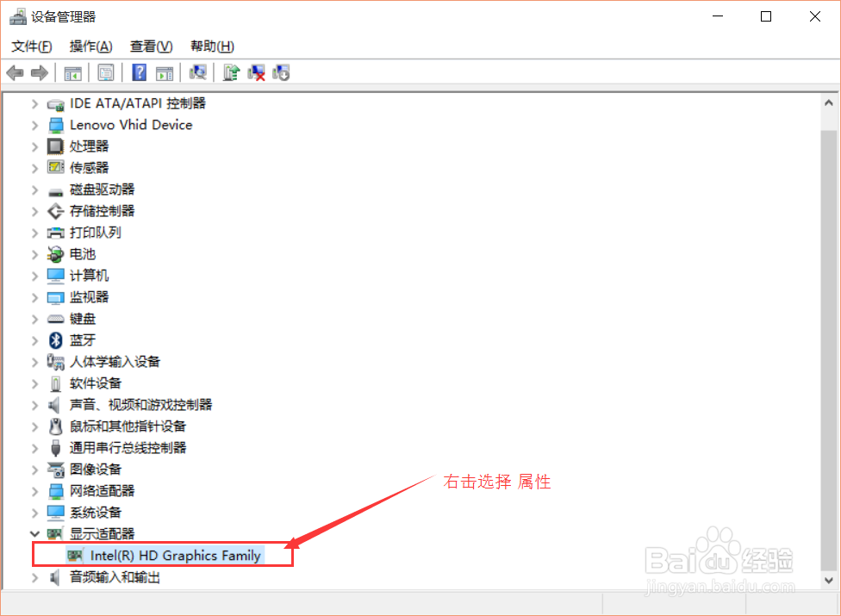Click the network icon beside 网络适配器
Viewport: 841px width, 616px height.
(55, 491)
